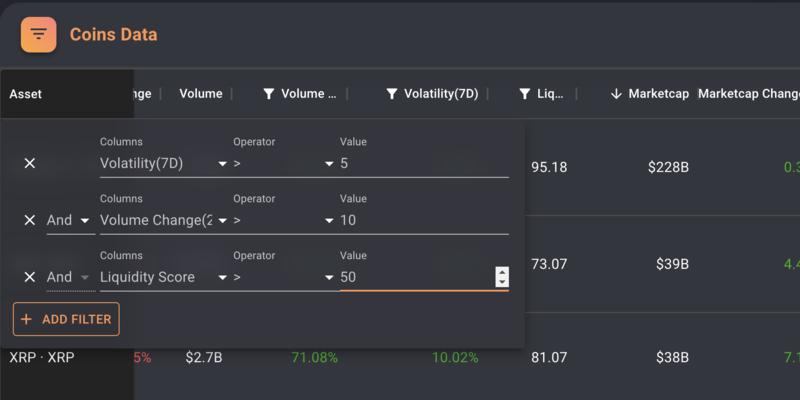
Task: Remove the Liquidity Score filter row
Action: [30, 277]
